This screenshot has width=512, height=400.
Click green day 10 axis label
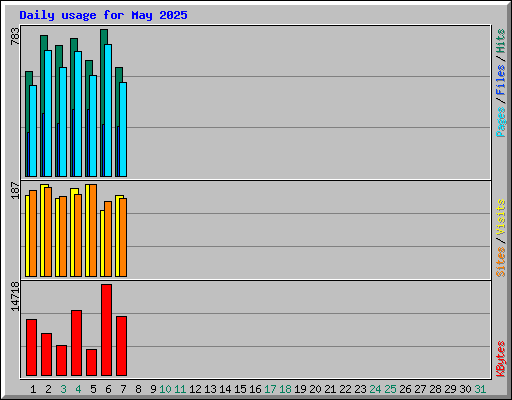165,389
